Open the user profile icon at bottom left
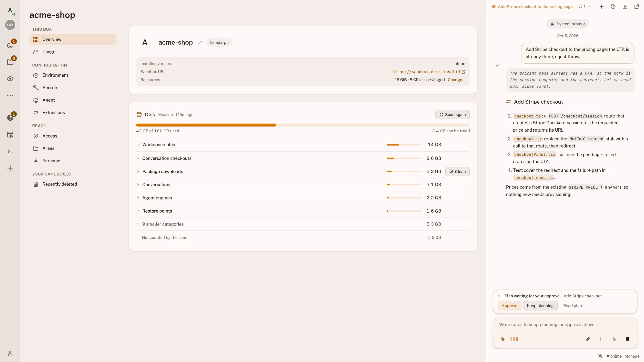The height and width of the screenshot is (362, 644). [x=10, y=353]
